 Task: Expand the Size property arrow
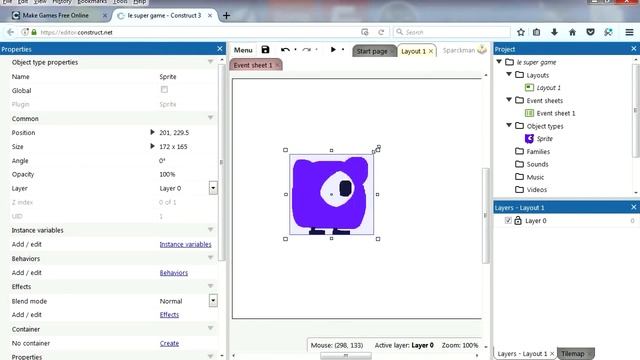152,146
